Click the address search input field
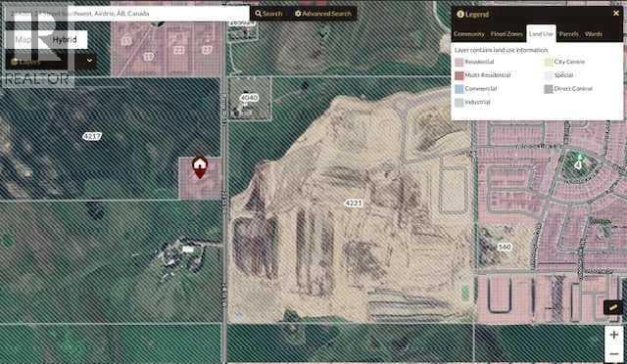This screenshot has width=627, height=364. (x=128, y=14)
